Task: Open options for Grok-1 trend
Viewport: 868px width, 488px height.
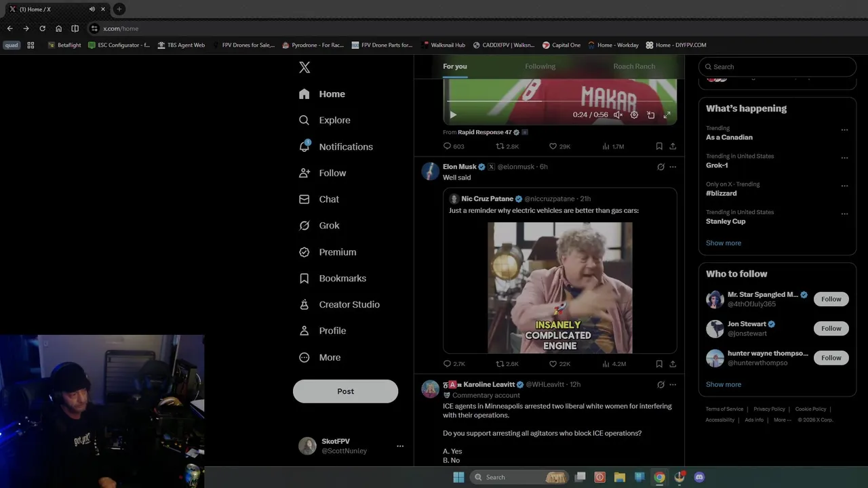Action: coord(844,158)
